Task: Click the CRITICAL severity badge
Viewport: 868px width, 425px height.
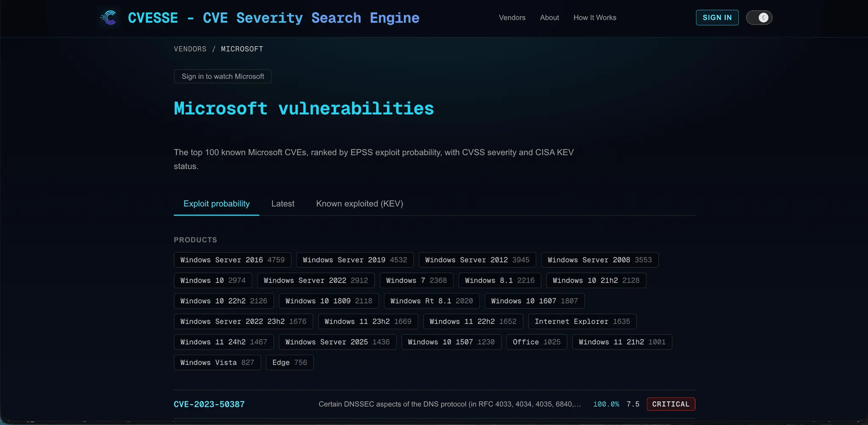Action: 670,404
